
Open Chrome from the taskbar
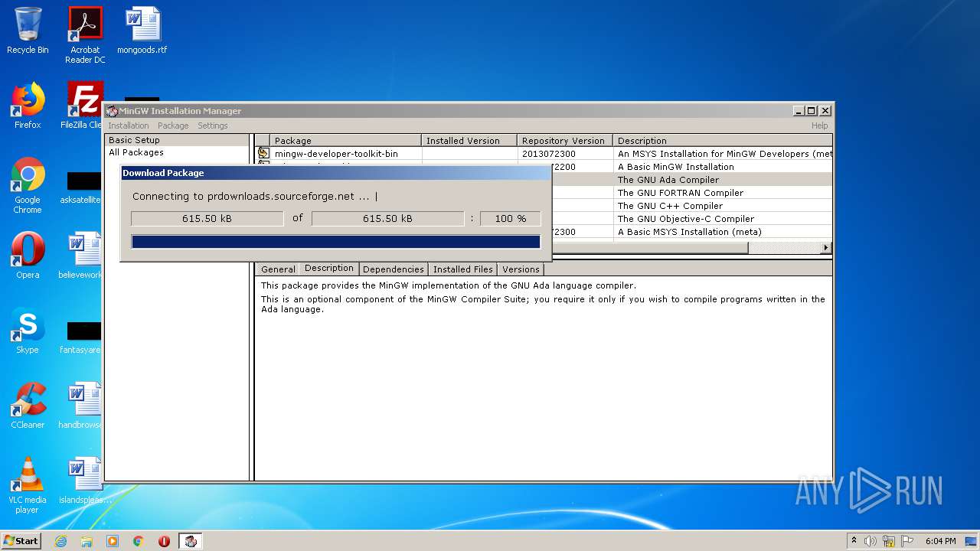pos(139,541)
